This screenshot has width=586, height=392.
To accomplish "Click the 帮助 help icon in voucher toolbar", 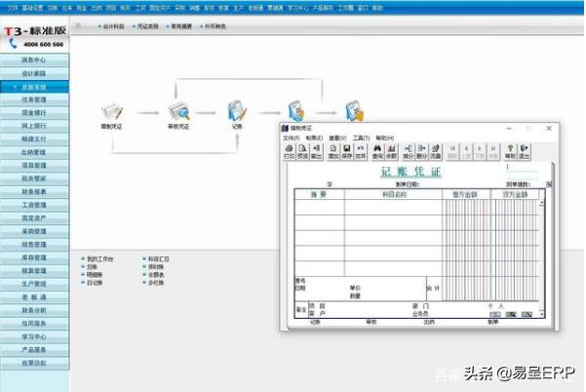I will coord(510,151).
